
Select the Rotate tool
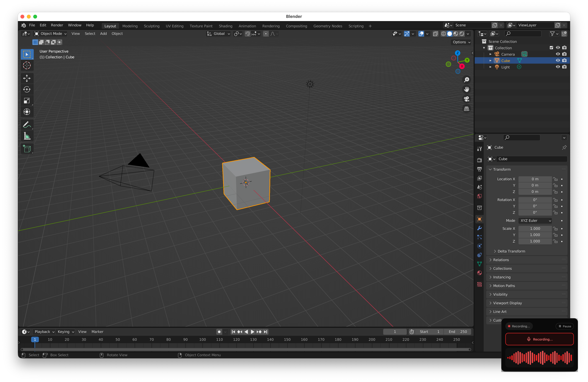27,90
